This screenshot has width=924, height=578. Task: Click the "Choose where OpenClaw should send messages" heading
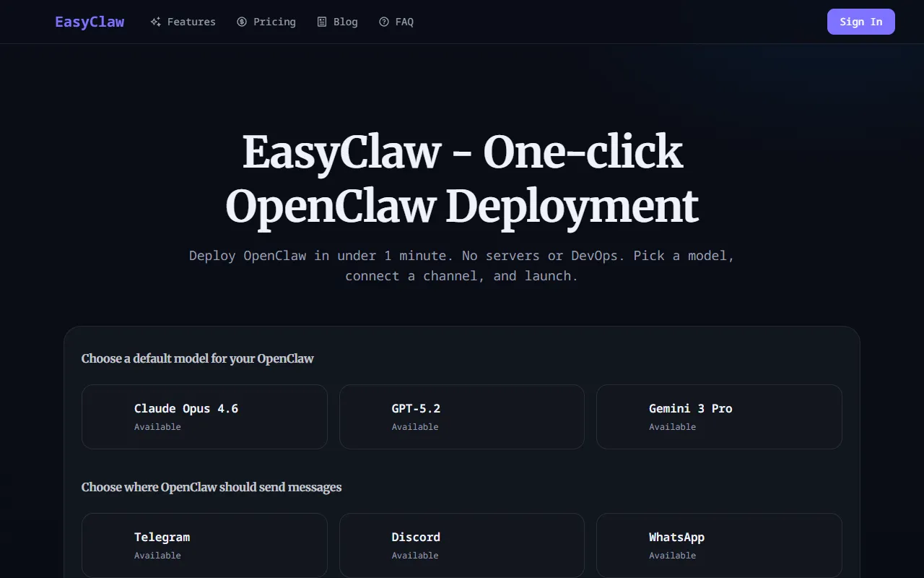[212, 487]
